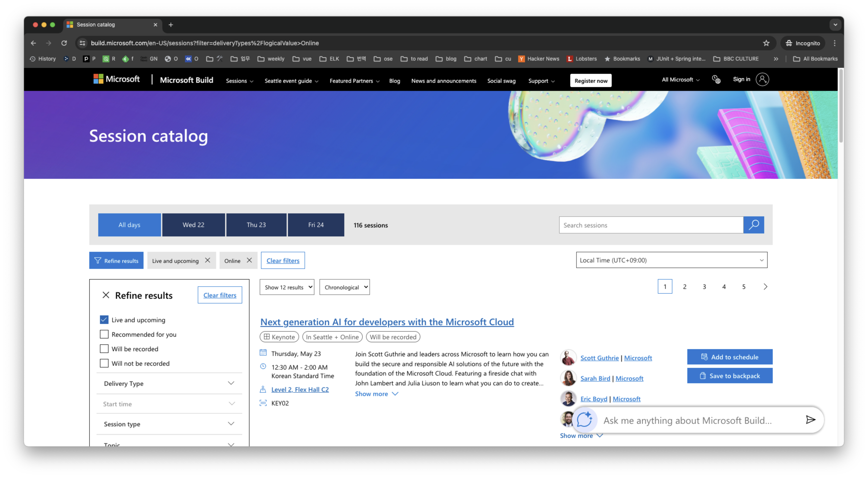Screen dimensions: 868x478
Task: Open the Hacker News bookmark
Action: (x=538, y=58)
